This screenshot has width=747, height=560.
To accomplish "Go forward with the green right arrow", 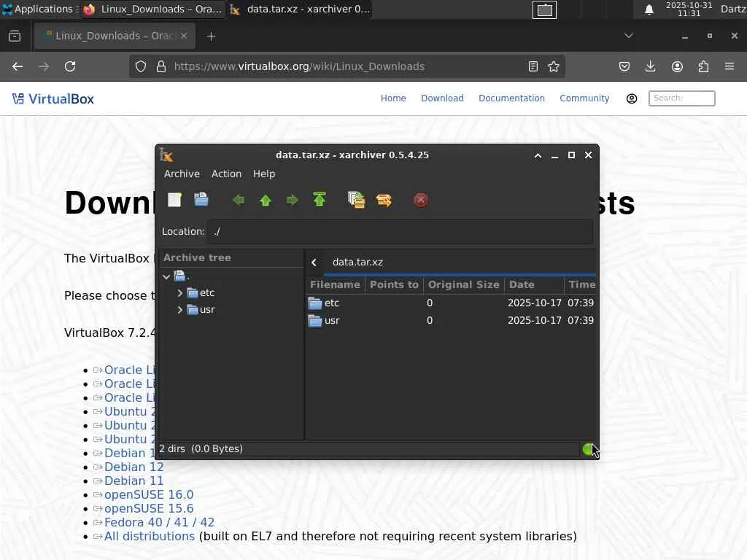I will pos(292,200).
